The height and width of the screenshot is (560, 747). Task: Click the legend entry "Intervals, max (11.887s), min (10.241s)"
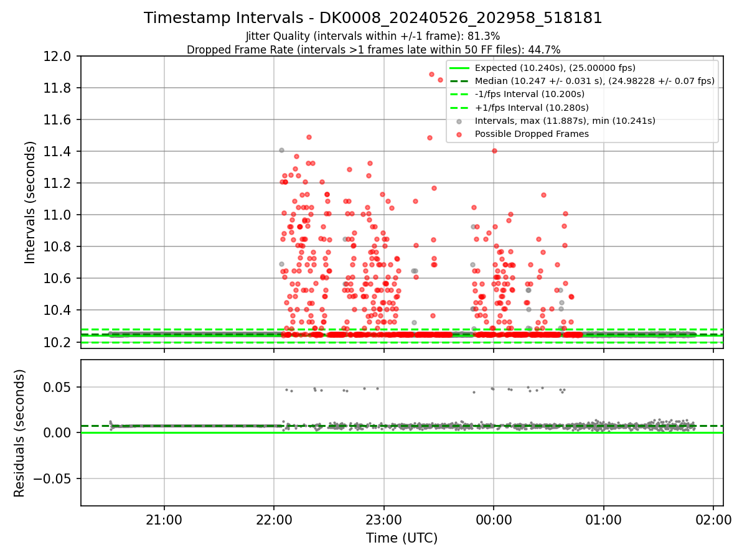[x=565, y=121]
